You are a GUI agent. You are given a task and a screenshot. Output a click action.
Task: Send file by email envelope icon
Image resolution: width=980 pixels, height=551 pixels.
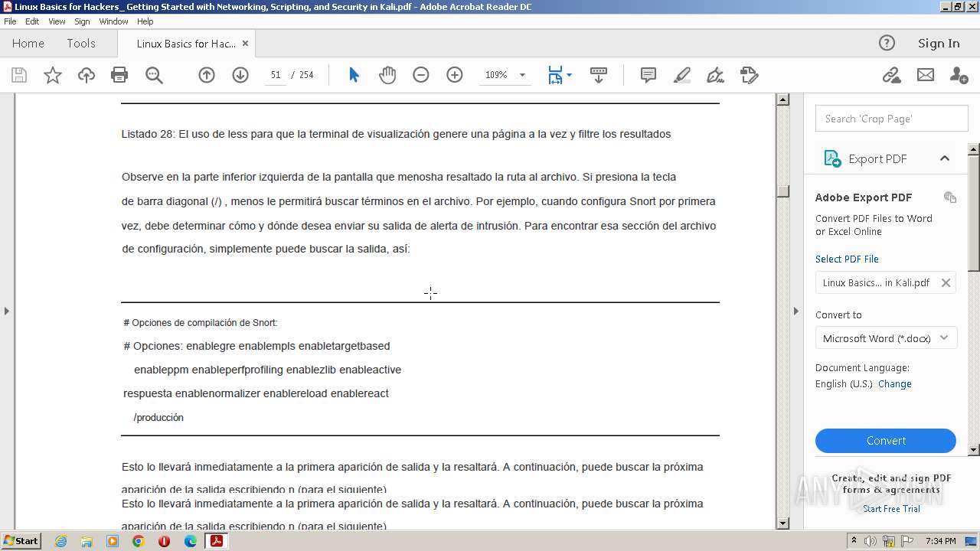tap(926, 75)
